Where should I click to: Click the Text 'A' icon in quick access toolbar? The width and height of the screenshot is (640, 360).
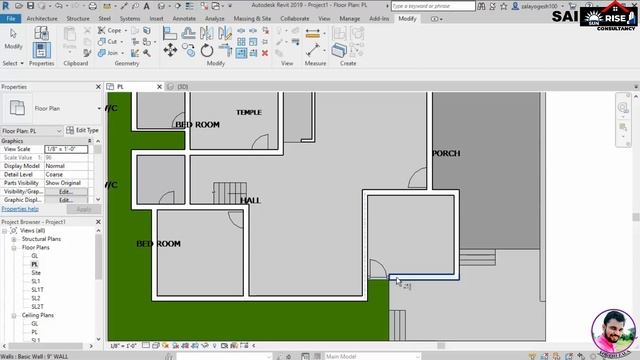click(x=146, y=6)
